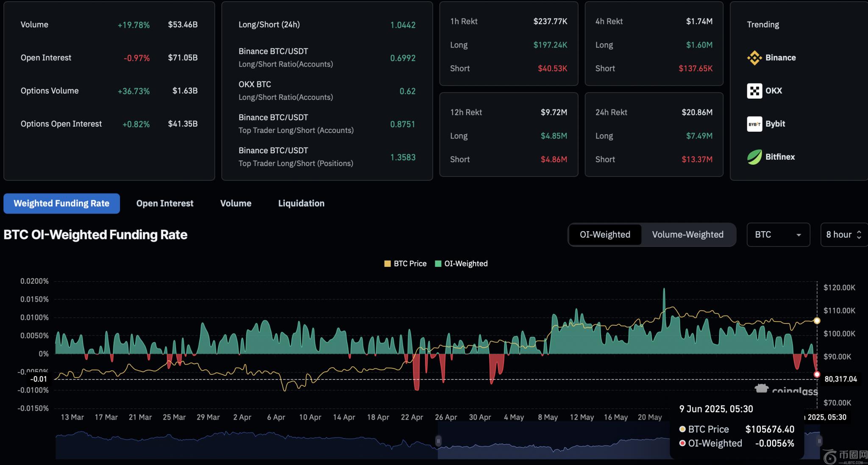This screenshot has height=465, width=868.
Task: Open the 8 hour interval selector
Action: point(843,235)
